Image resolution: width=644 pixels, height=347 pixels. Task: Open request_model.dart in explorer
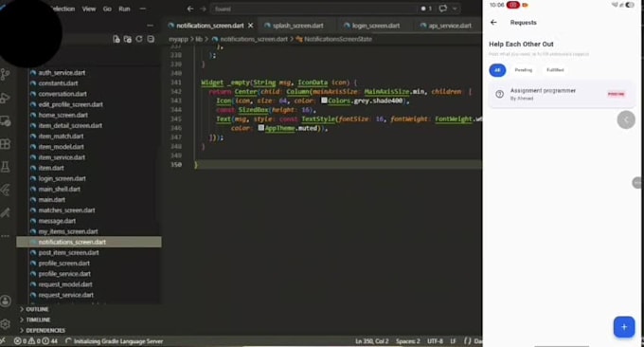65,284
